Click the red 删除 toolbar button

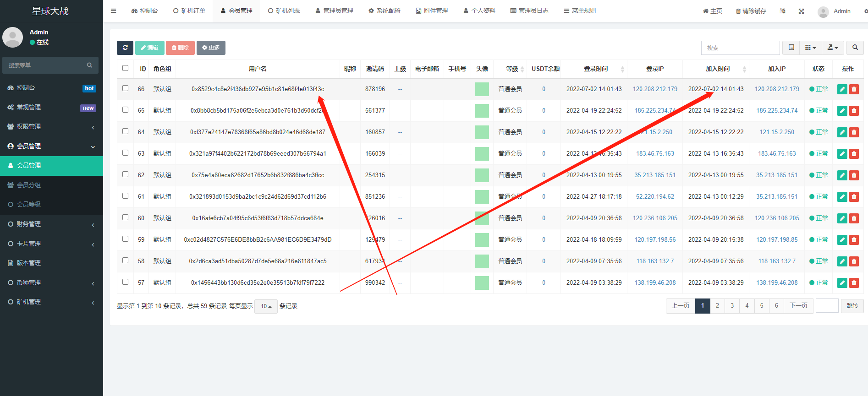click(180, 48)
